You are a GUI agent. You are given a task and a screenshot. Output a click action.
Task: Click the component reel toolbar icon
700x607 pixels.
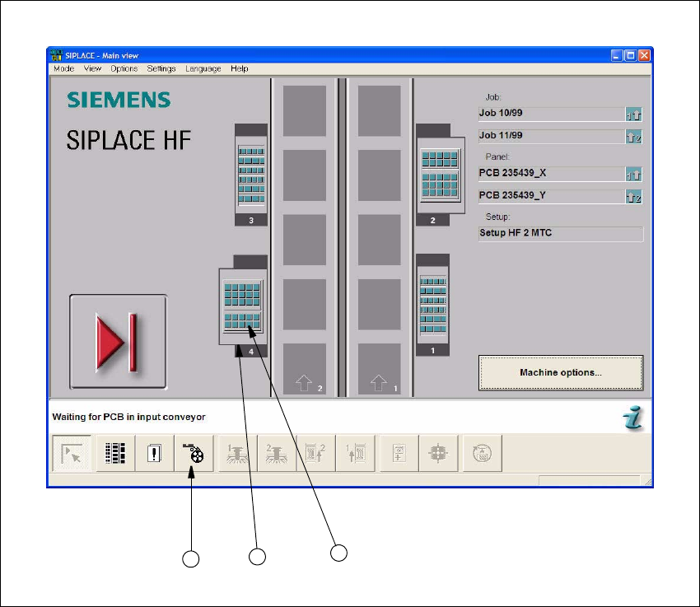194,453
